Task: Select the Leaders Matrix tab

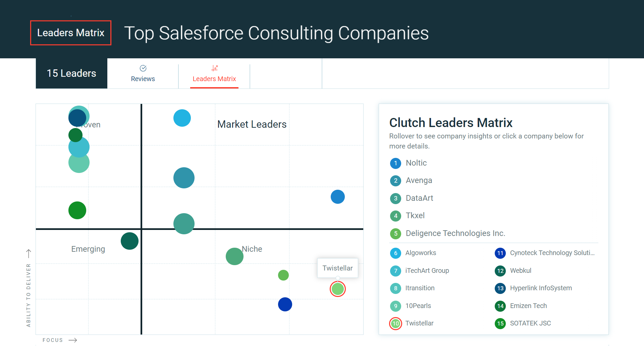Action: [214, 79]
